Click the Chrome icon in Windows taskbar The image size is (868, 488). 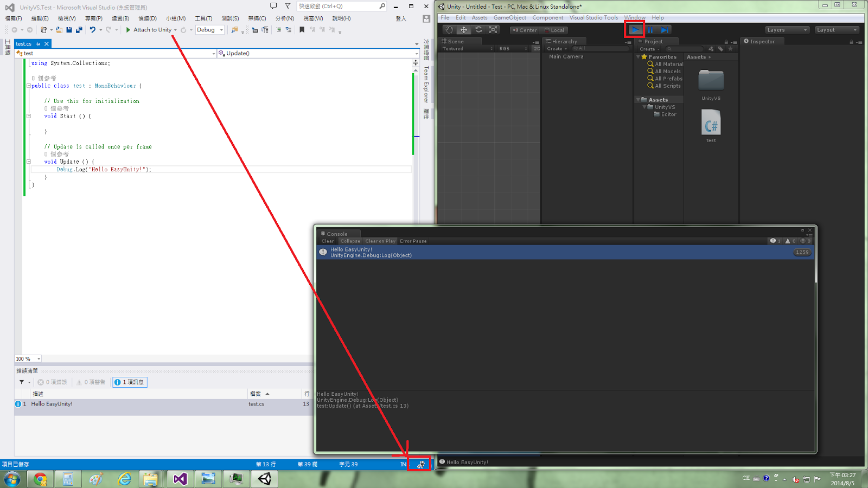point(40,479)
